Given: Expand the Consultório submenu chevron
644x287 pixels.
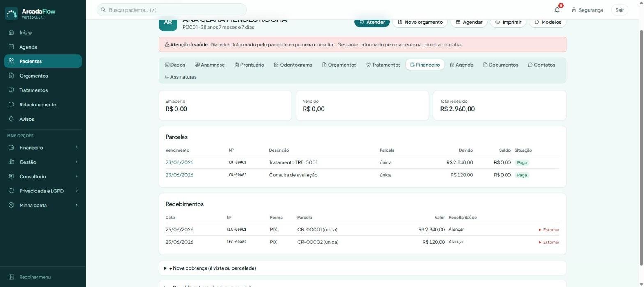Looking at the screenshot, I should [x=76, y=176].
